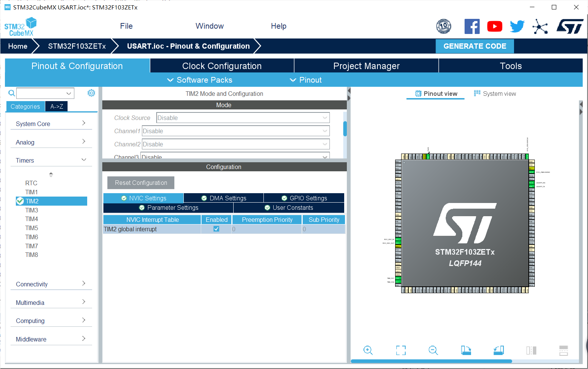The height and width of the screenshot is (369, 588).
Task: Click the ST logo in the header
Action: pyautogui.click(x=570, y=26)
